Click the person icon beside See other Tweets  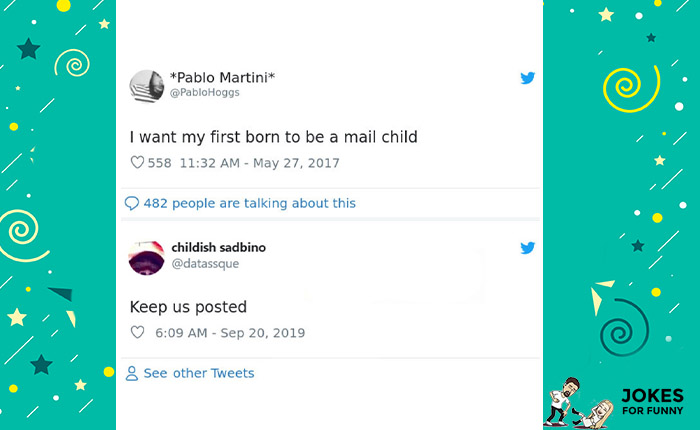[131, 373]
